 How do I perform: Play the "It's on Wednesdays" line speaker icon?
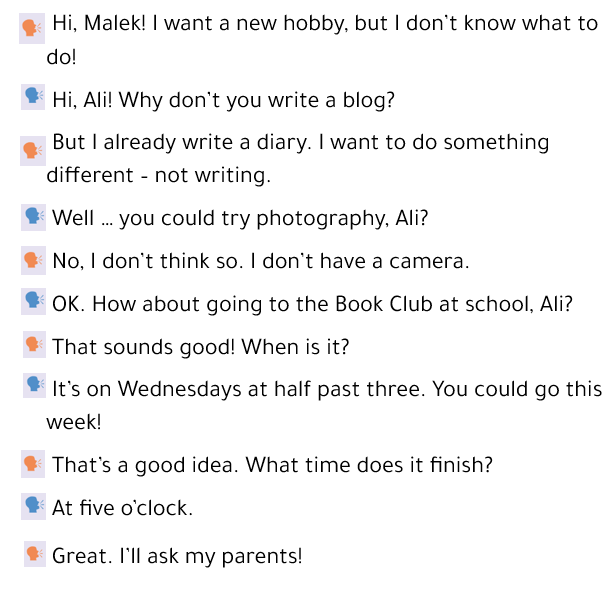pos(35,385)
